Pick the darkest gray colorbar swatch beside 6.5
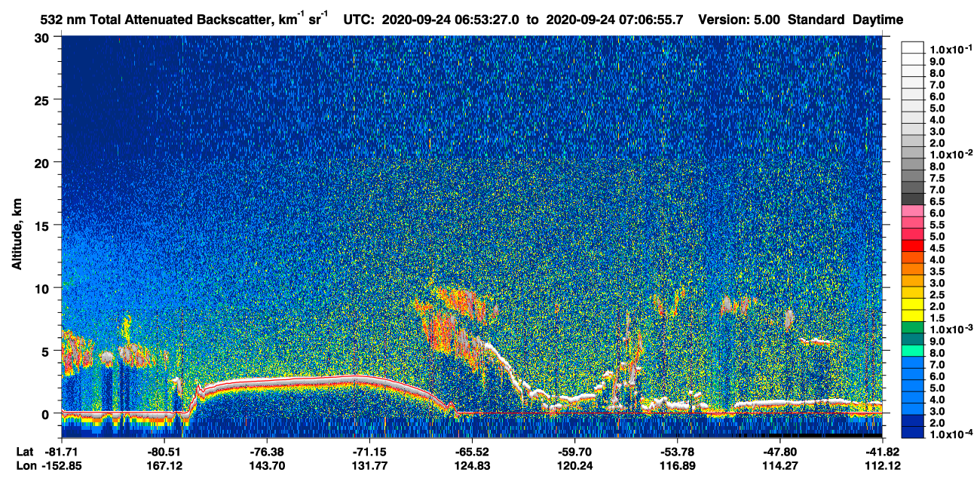Viewport: 980px width, 503px height. 913,199
